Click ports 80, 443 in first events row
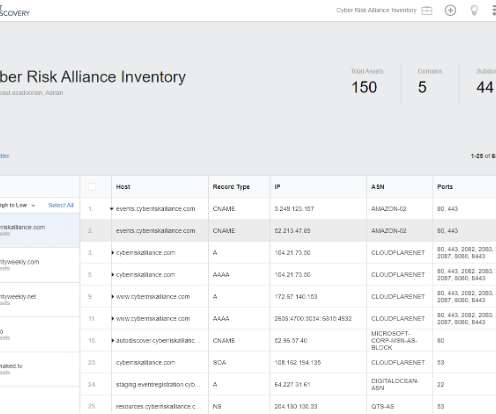Viewport: 496px width, 414px height. pos(447,209)
